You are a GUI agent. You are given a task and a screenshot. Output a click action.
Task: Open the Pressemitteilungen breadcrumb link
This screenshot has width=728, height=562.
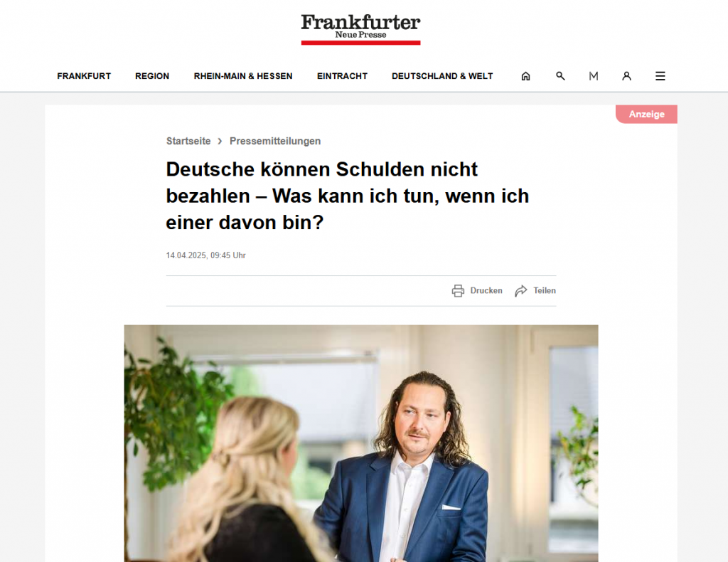275,141
